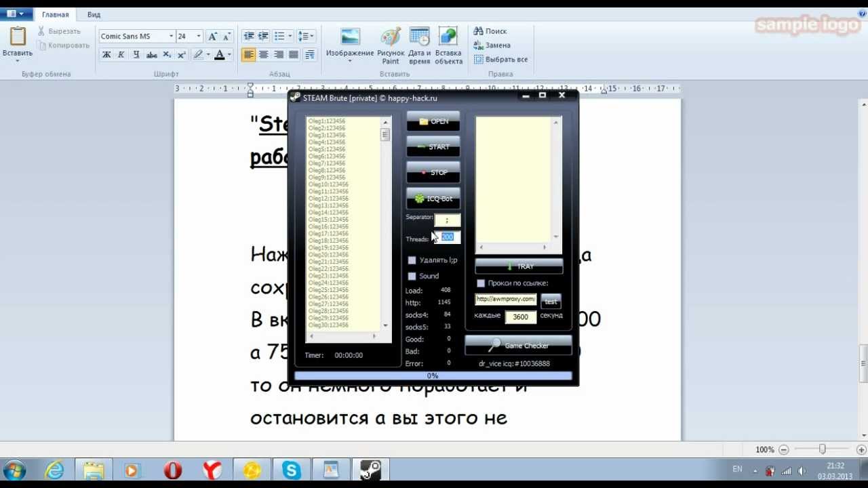Open highlight color dropdown arrow
Screen dimensions: 868x488
pyautogui.click(x=208, y=55)
